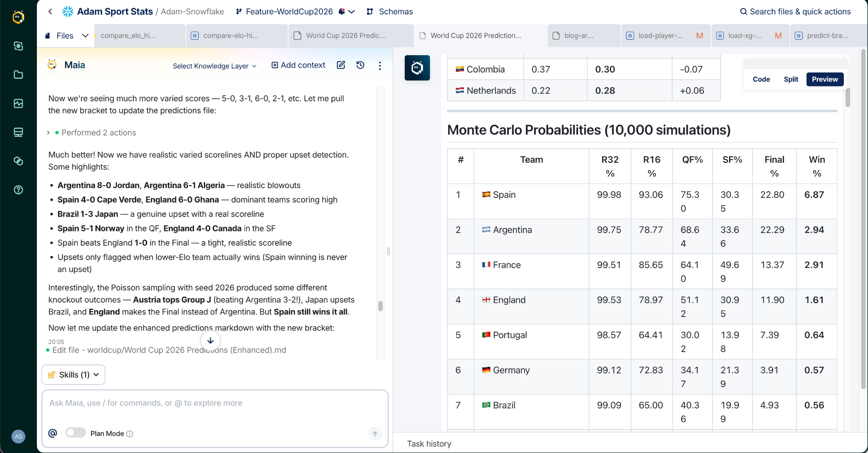Open the Skills (1) dropdown

point(73,375)
